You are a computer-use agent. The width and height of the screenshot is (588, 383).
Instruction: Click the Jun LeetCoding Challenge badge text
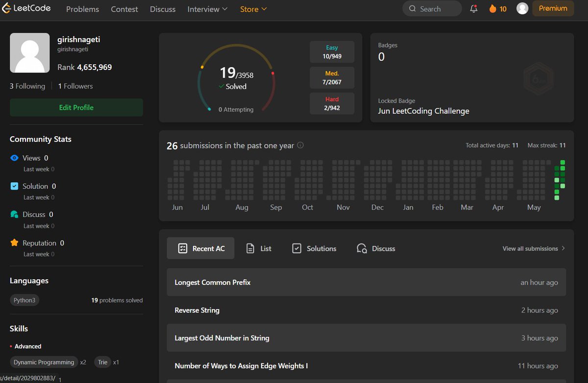(423, 111)
